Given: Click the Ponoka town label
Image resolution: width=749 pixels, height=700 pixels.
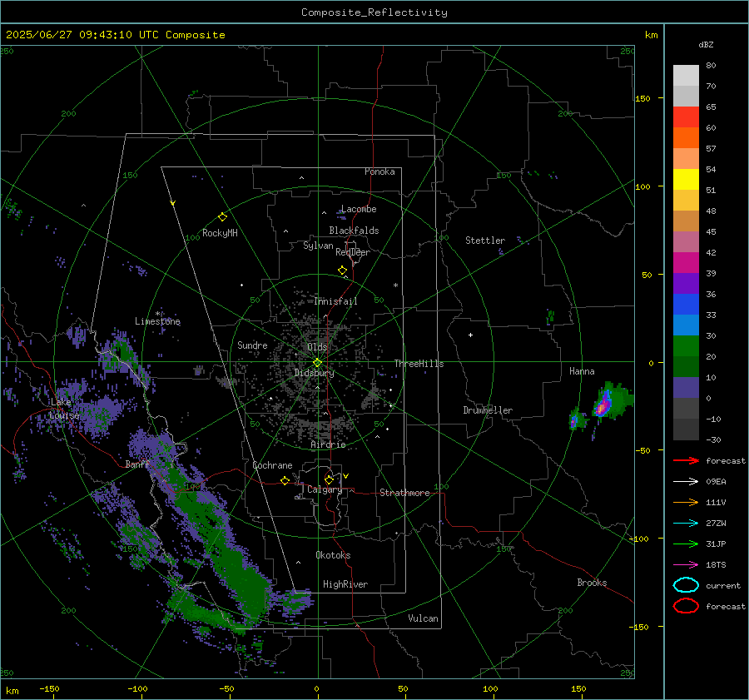Looking at the screenshot, I should click(x=379, y=171).
